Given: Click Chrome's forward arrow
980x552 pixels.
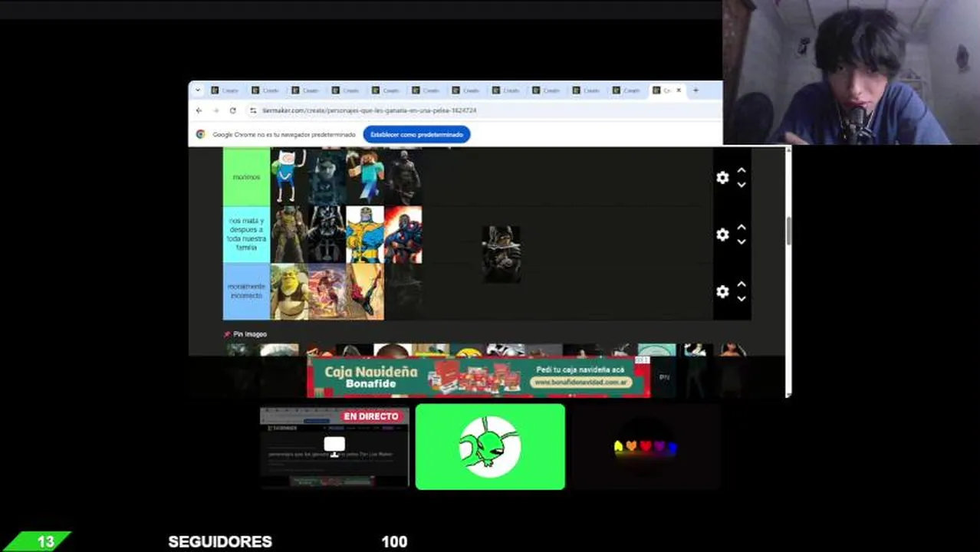Looking at the screenshot, I should click(216, 110).
